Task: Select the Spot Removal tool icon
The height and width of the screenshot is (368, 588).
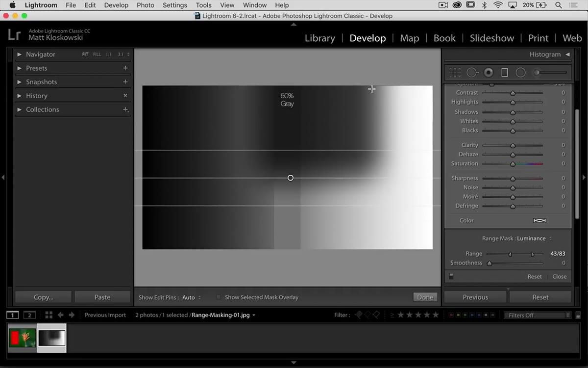Action: [x=472, y=73]
